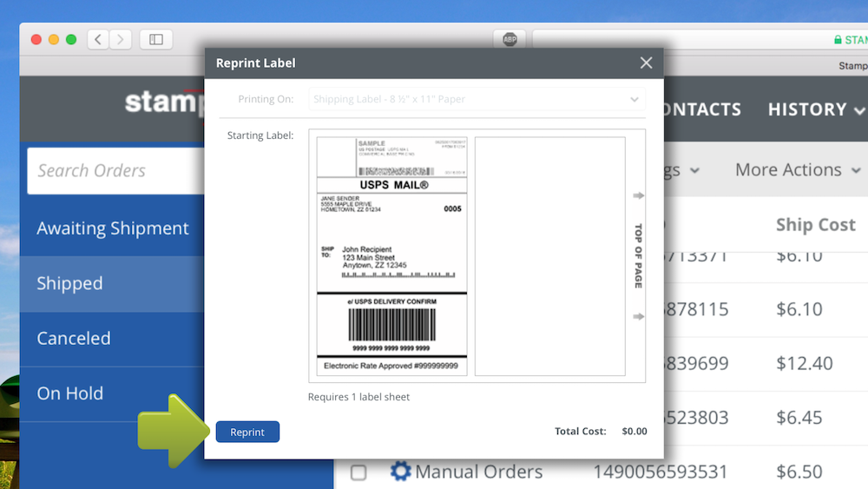The width and height of the screenshot is (868, 489).
Task: Open the Adblock Plus extension icon
Action: pos(510,39)
